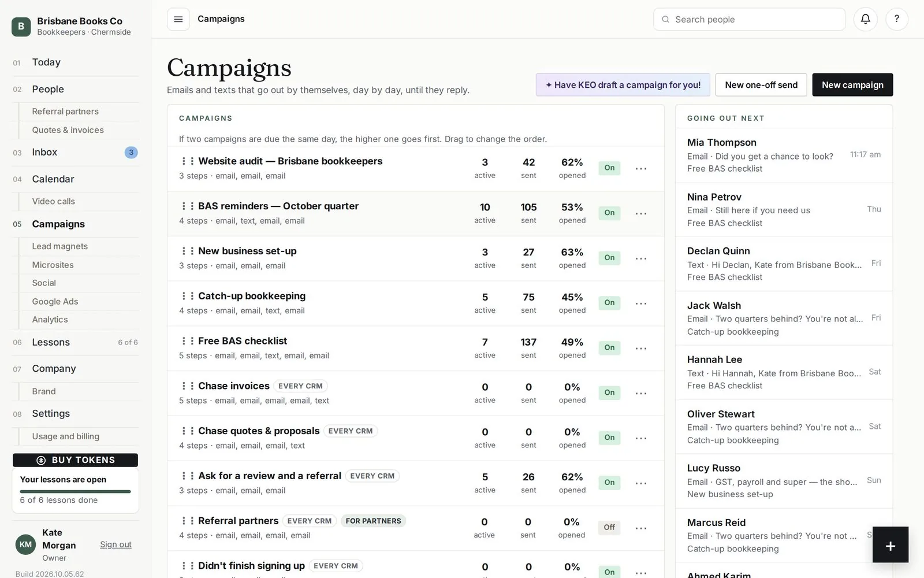Open the Inbox sidebar item
Viewport: 924px width, 578px height.
[x=75, y=153]
